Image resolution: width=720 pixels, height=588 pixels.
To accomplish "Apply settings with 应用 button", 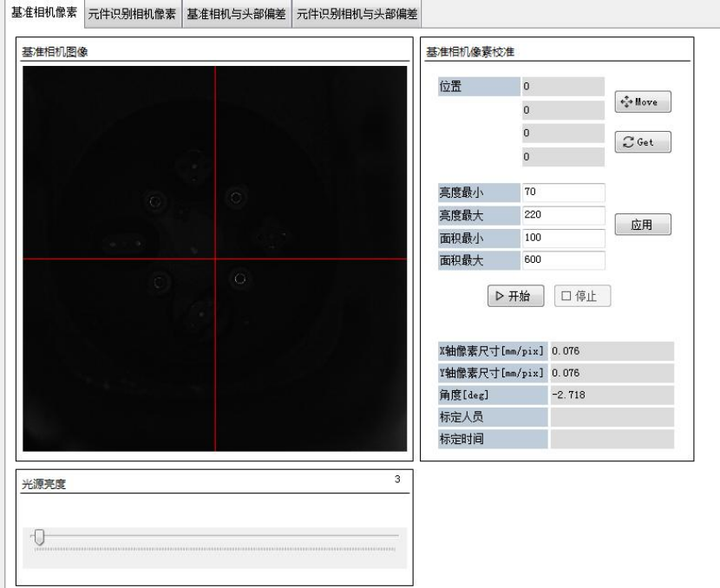I will 643,225.
